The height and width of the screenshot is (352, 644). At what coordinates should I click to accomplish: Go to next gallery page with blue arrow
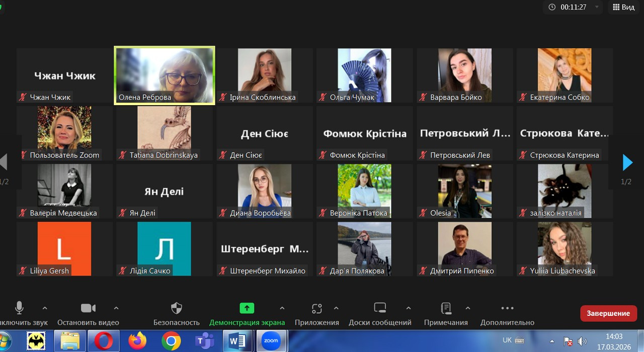(x=627, y=162)
